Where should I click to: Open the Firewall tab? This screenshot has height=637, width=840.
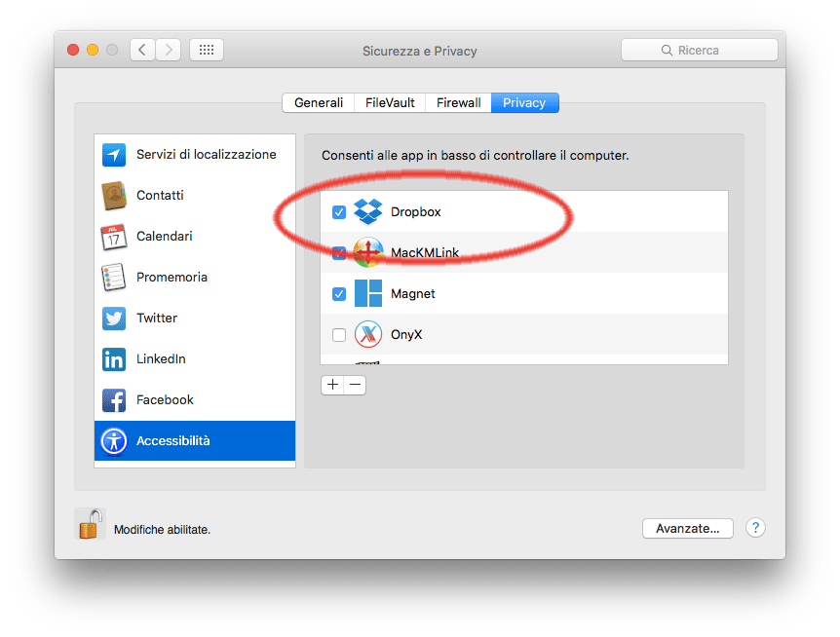[457, 102]
